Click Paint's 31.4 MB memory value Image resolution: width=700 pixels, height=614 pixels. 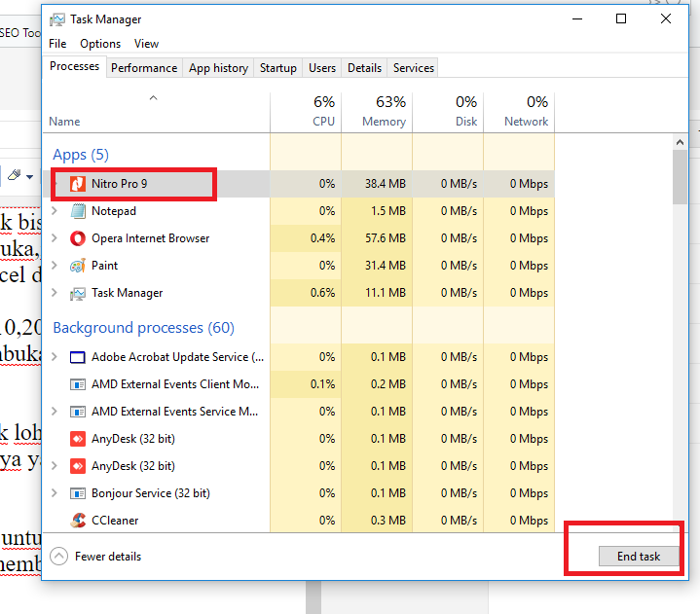386,266
